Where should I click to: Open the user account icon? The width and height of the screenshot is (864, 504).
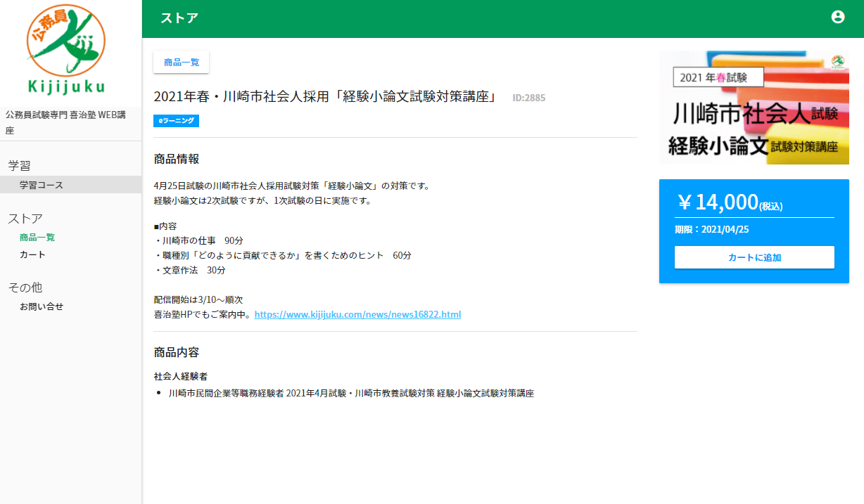tap(837, 17)
